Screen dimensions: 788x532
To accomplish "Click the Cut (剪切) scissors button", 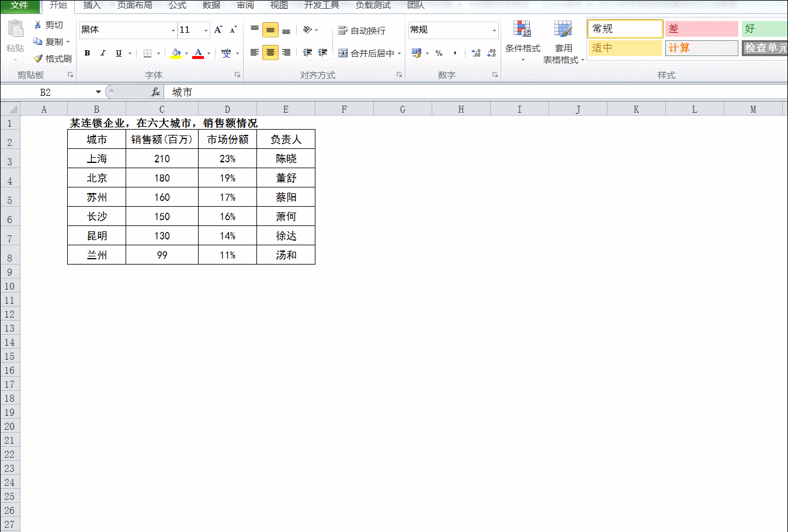I will point(48,25).
